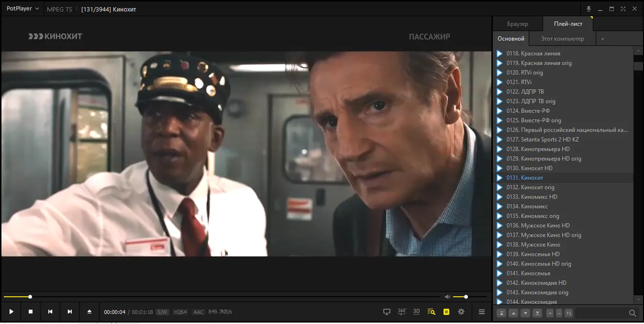Toggle the playlist panel icon
This screenshot has width=644, height=324.
(x=446, y=312)
